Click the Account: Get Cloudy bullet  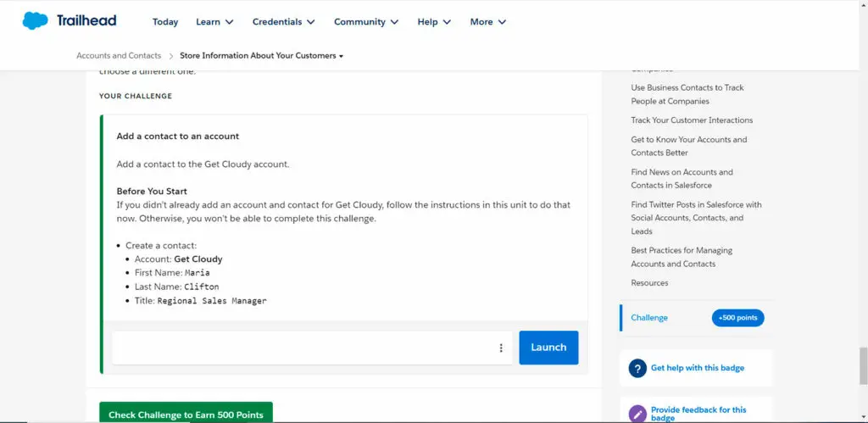coord(178,259)
